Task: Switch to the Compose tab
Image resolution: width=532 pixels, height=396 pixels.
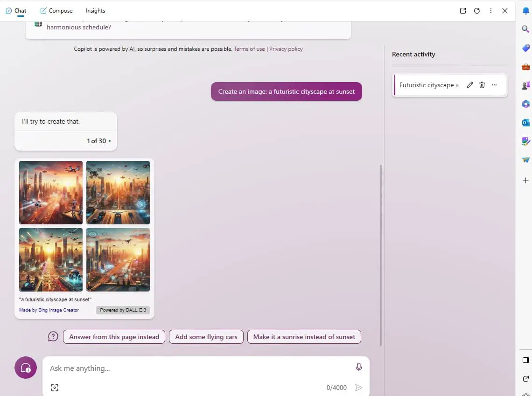Action: [56, 11]
